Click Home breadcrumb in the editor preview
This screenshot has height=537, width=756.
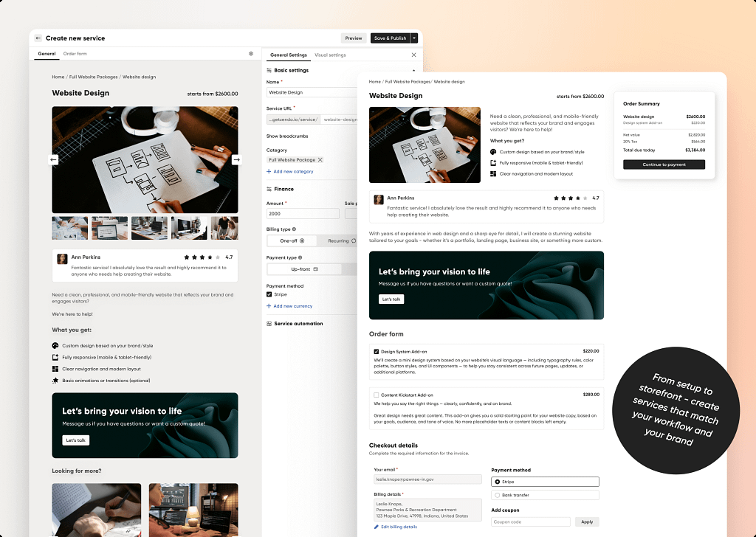pyautogui.click(x=58, y=77)
